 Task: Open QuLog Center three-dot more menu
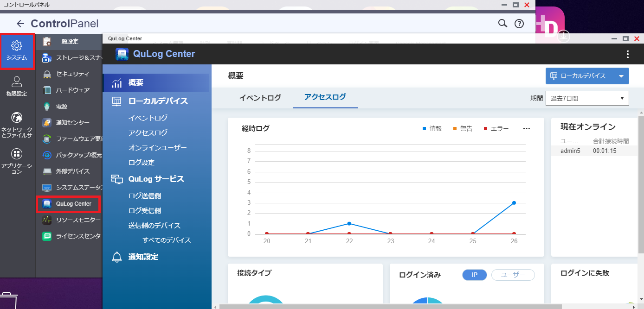click(628, 54)
